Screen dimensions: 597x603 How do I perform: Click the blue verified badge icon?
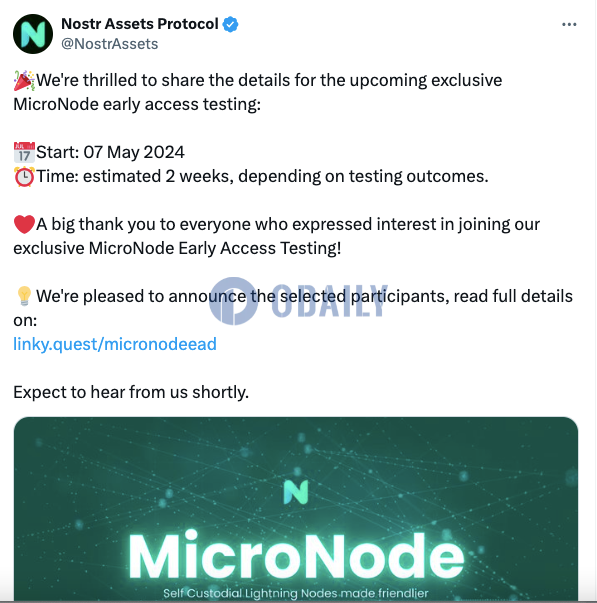point(230,24)
